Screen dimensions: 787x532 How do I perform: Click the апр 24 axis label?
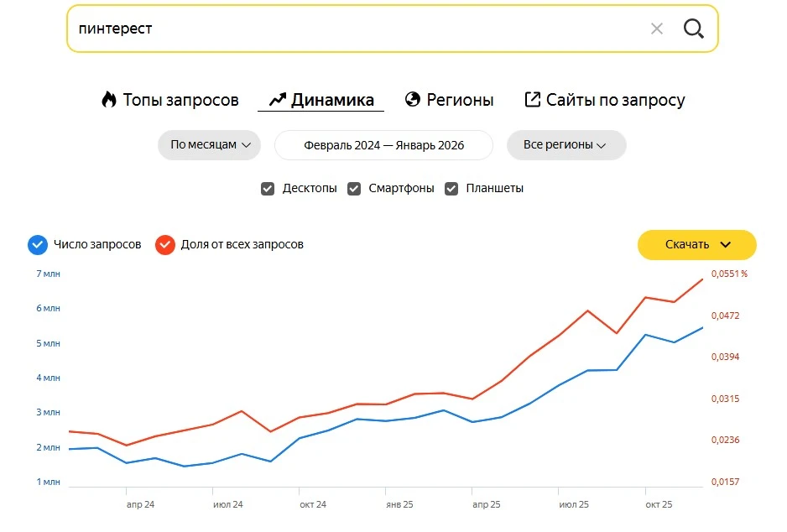click(x=141, y=504)
